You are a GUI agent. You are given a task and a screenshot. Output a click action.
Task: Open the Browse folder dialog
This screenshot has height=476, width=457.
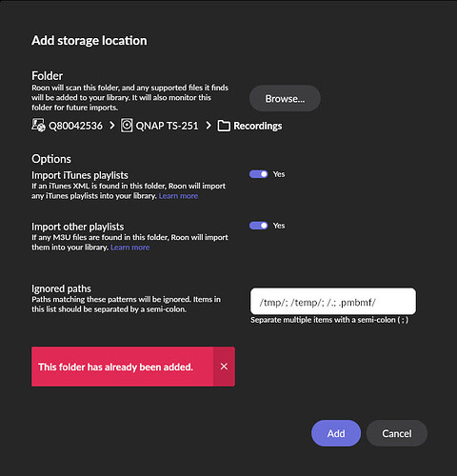285,98
